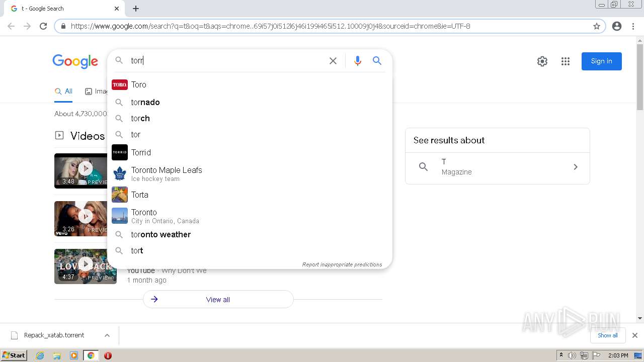This screenshot has width=644, height=362.
Task: Select Toronto Maple Leafs suggestion
Action: 250,174
